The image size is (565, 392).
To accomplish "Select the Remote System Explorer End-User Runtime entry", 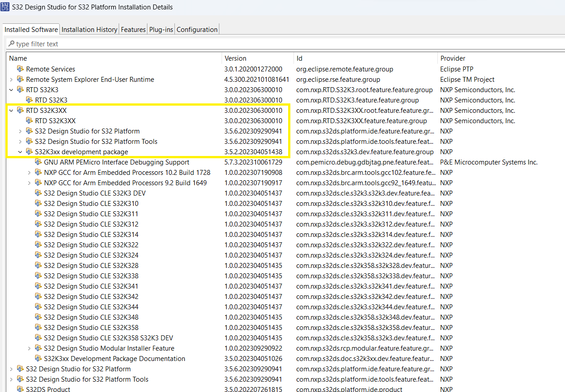I will 90,79.
